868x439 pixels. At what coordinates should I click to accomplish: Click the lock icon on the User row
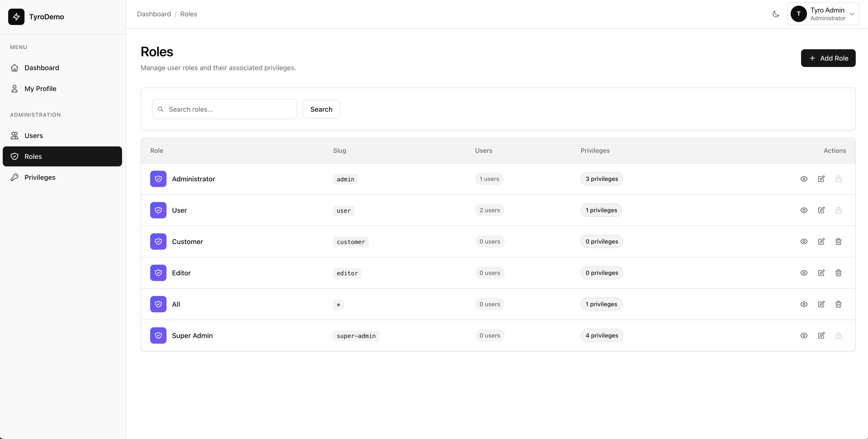click(x=839, y=210)
